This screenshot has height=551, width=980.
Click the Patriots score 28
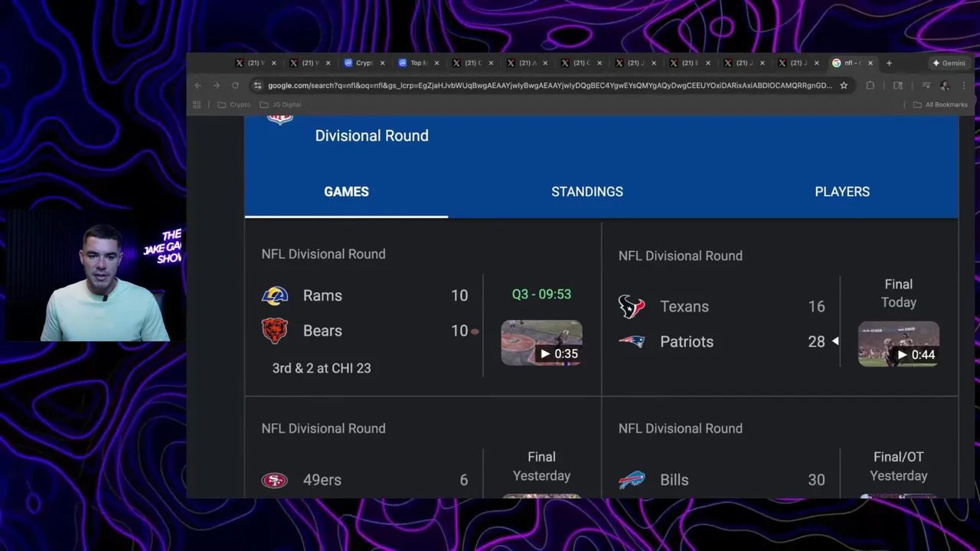(816, 342)
